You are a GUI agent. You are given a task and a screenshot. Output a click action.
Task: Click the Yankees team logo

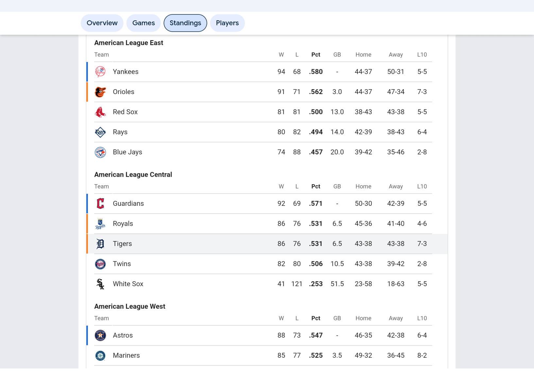coord(100,72)
